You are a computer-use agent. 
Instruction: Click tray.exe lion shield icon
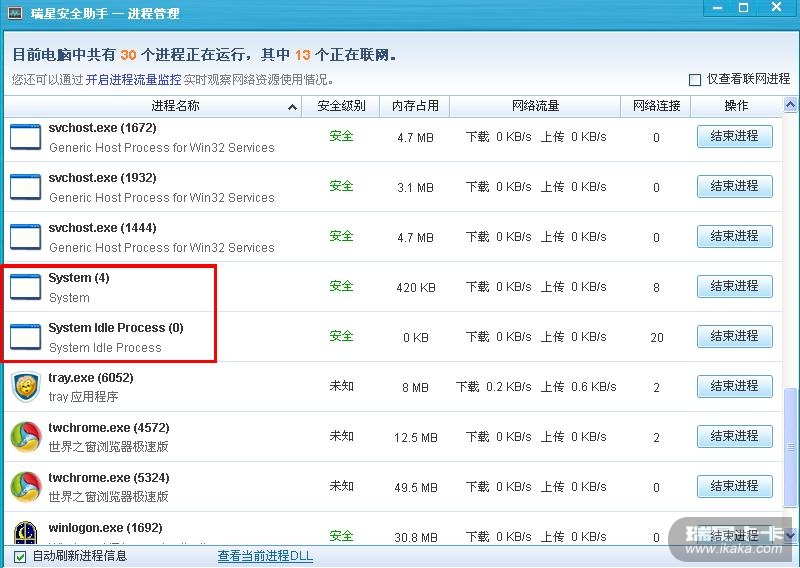click(x=26, y=386)
